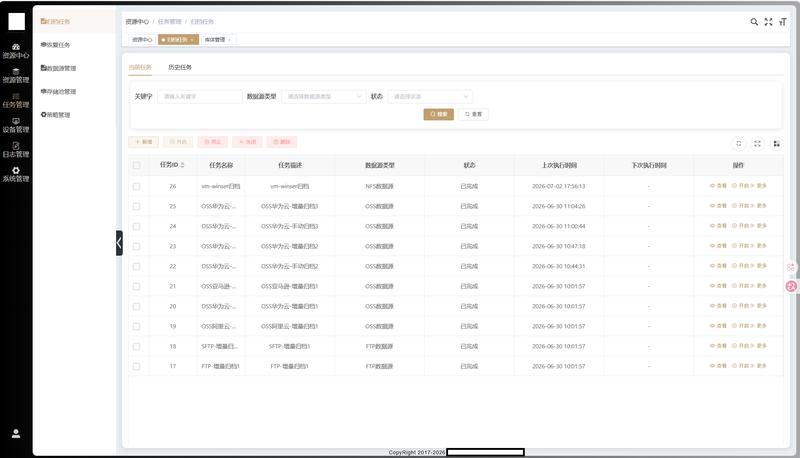Click the white logo square at top left
This screenshot has width=800, height=458.
point(16,21)
